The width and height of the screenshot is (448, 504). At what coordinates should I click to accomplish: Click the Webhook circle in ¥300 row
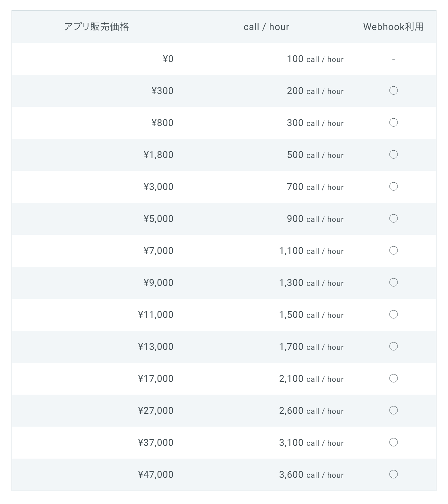(x=393, y=91)
